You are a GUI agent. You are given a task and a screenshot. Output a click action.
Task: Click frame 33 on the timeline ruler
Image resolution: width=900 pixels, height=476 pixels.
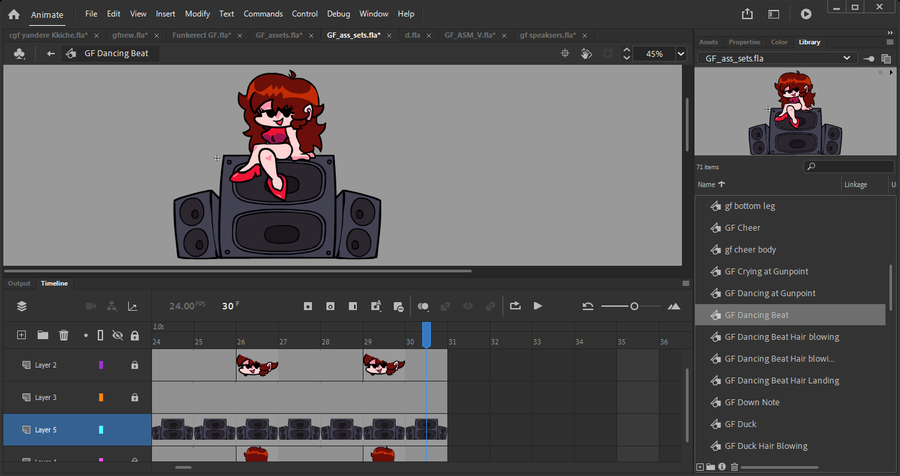tap(537, 342)
